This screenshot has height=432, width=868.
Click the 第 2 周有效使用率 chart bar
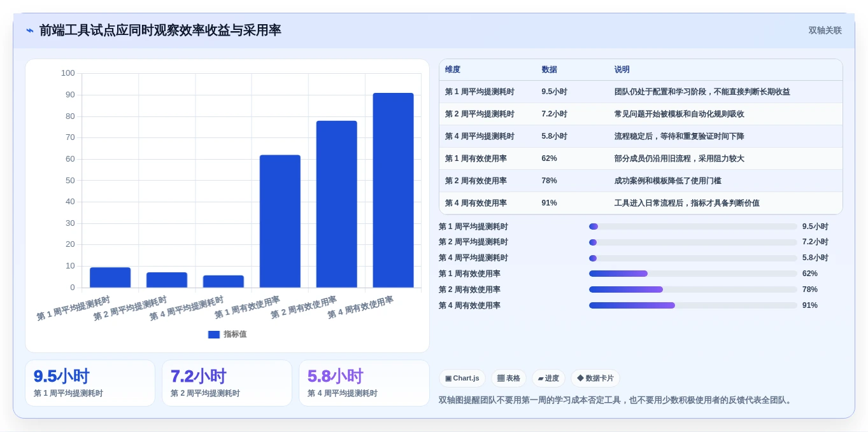(x=337, y=204)
